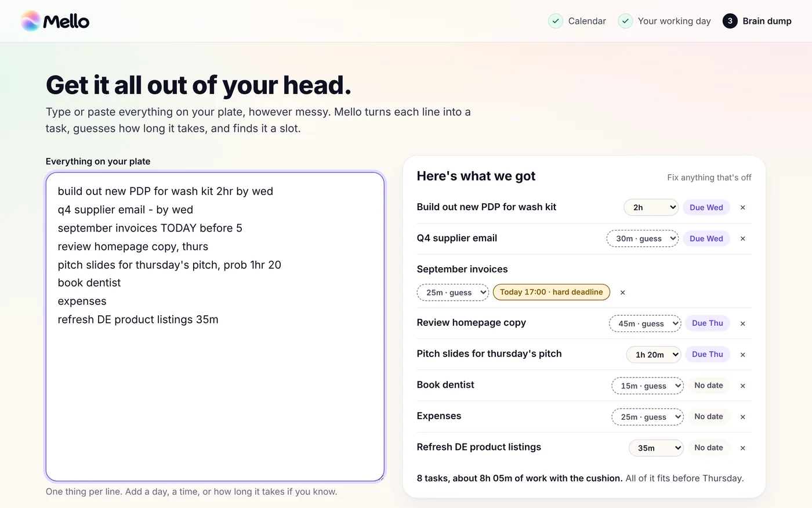Click Due Thu tag on Review homepage copy
The width and height of the screenshot is (812, 508).
coord(707,323)
